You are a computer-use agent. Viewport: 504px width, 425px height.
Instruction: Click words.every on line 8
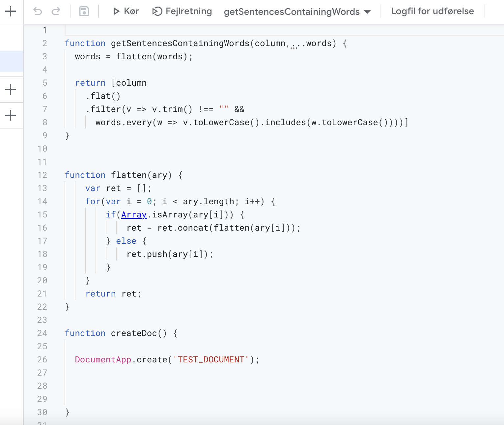tap(124, 123)
